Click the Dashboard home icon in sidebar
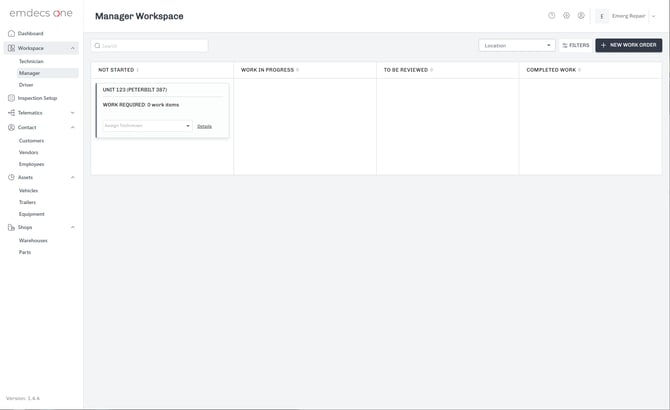 [x=11, y=33]
